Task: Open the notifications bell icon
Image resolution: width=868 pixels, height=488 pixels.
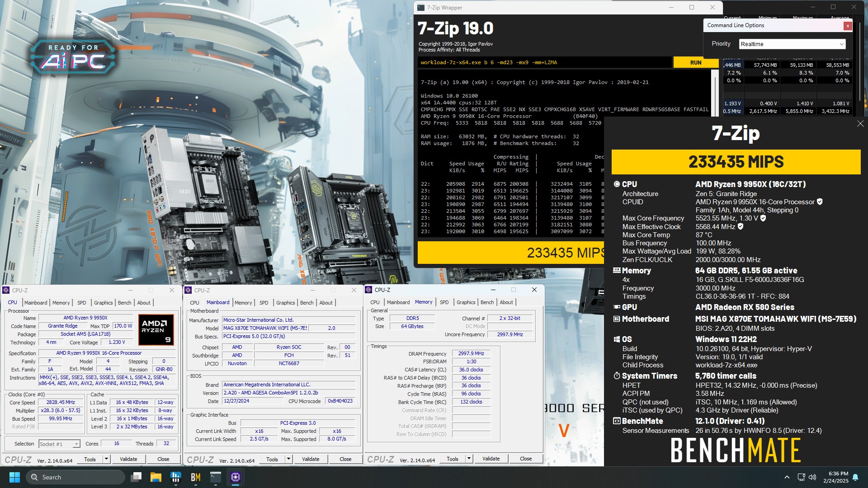Action: click(855, 477)
